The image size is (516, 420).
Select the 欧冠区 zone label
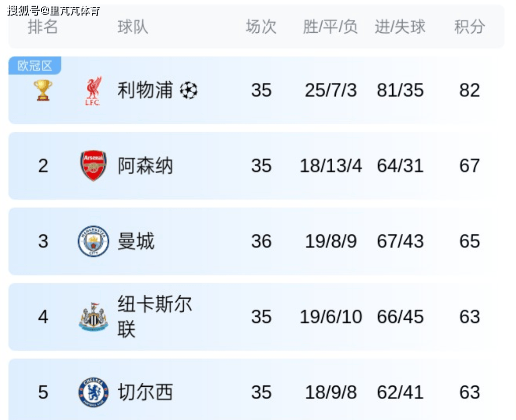35,65
